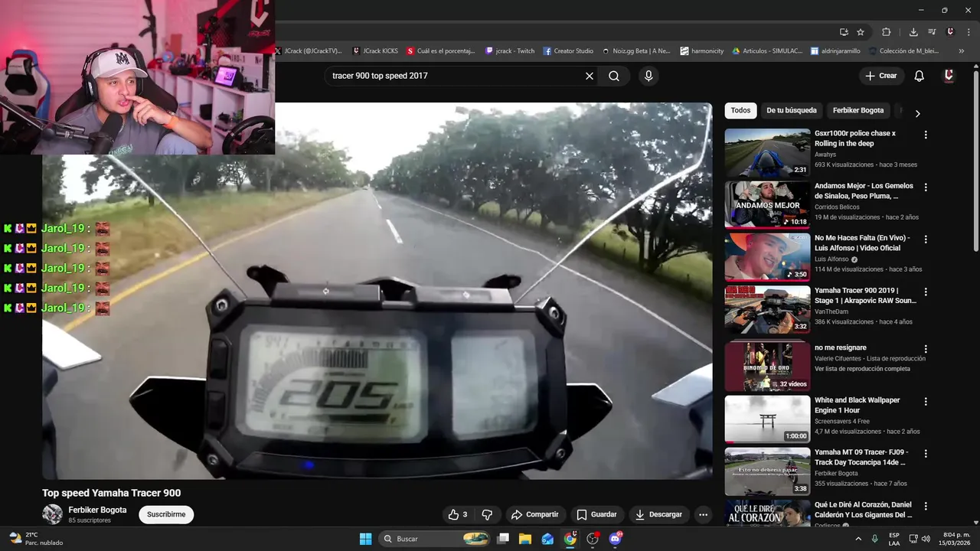The height and width of the screenshot is (551, 980).
Task: Open Noiz.gg Beta bookmark
Action: click(x=636, y=51)
